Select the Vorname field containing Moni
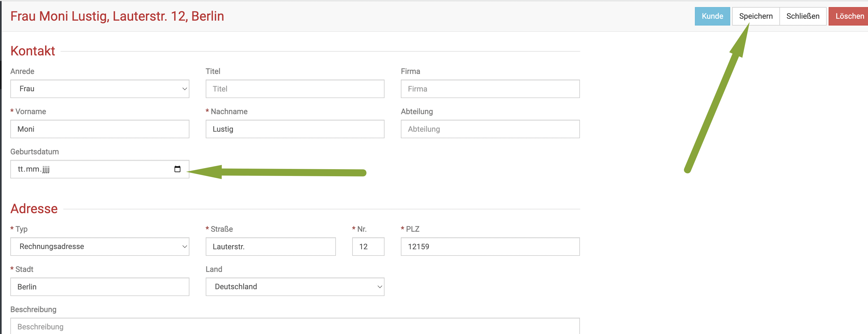This screenshot has width=868, height=334. click(100, 129)
